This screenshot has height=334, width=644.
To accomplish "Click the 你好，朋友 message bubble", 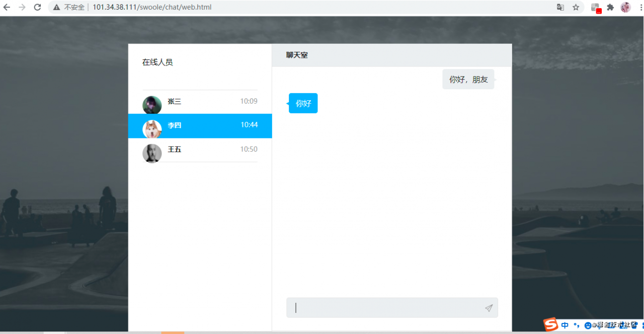I will click(468, 79).
